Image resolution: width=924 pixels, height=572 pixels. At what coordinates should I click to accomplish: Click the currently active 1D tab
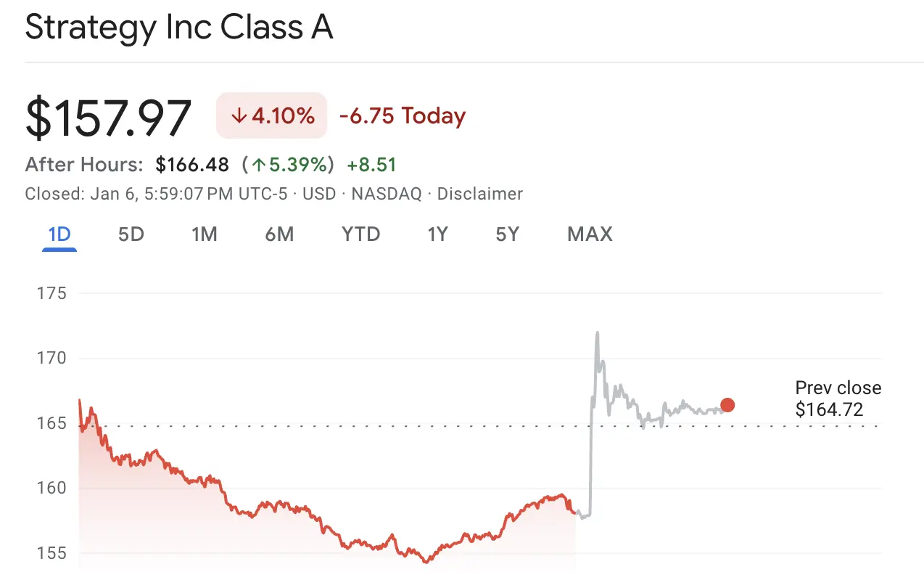(59, 234)
